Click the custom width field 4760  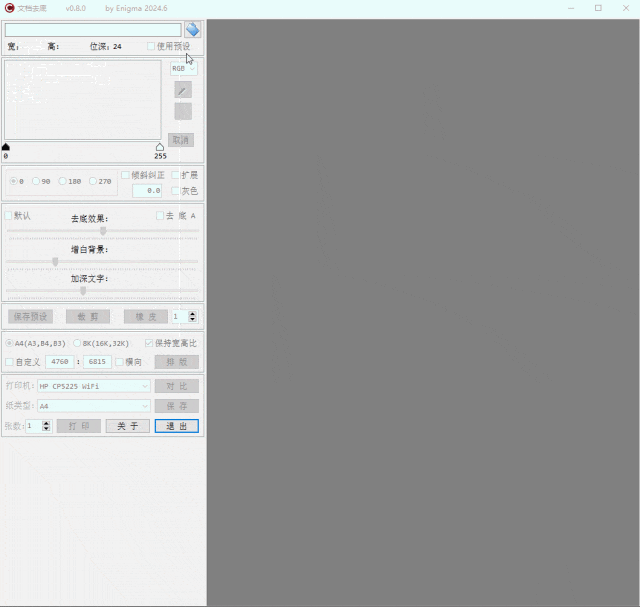point(60,362)
